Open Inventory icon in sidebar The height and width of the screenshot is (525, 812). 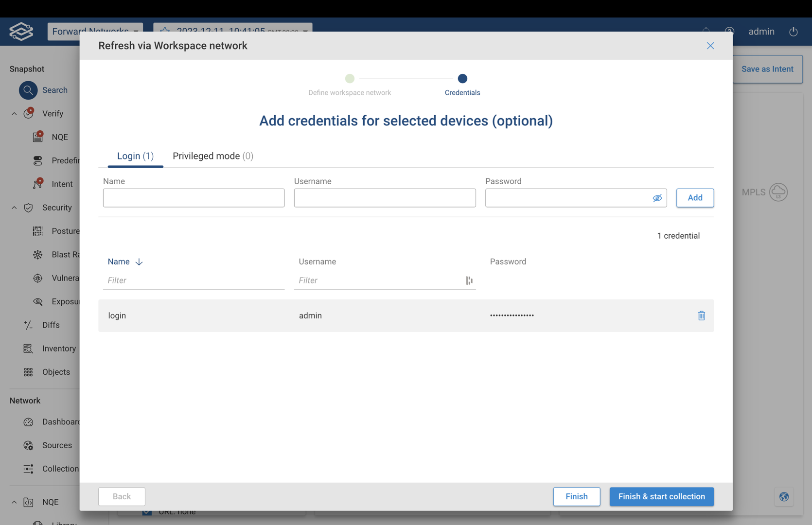click(28, 349)
